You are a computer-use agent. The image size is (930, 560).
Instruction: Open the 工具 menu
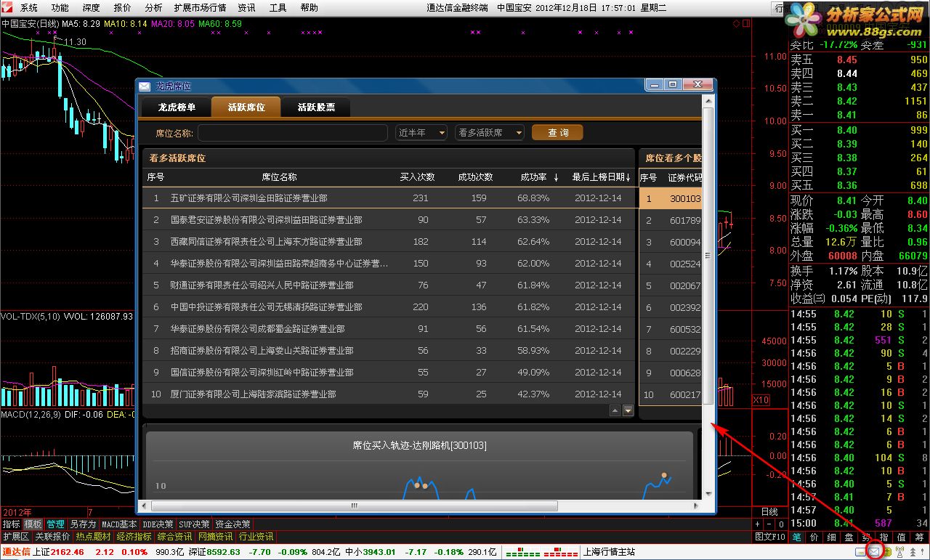278,8
